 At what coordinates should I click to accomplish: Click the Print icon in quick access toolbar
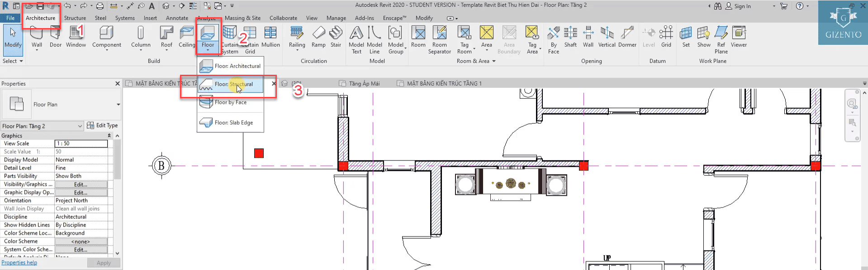click(x=100, y=6)
